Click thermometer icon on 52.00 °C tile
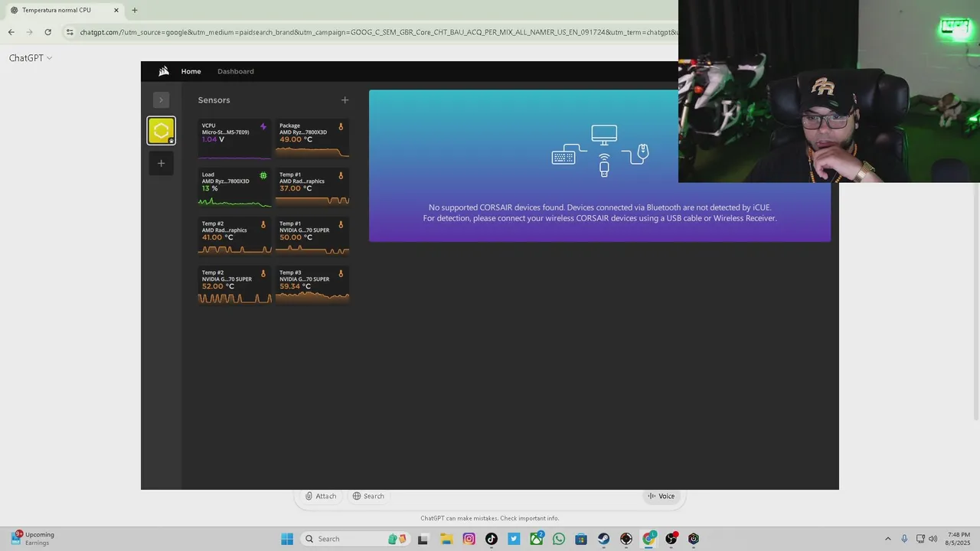980x551 pixels. [x=263, y=273]
